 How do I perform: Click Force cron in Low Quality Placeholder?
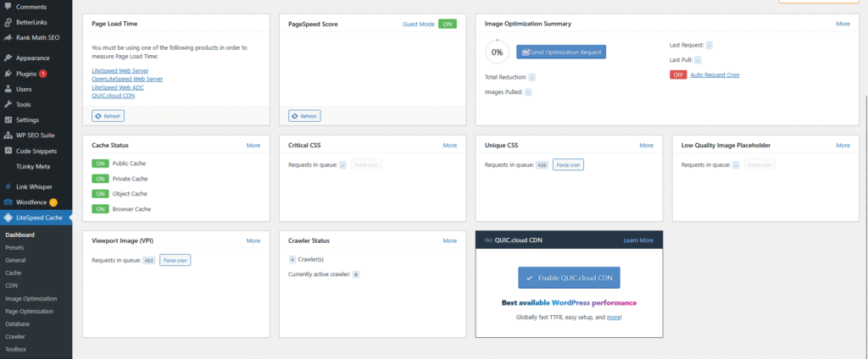coord(759,165)
